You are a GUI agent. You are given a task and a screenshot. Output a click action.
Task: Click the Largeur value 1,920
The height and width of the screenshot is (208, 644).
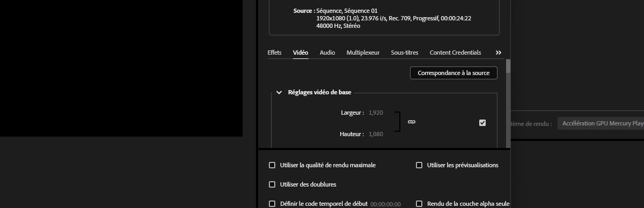376,113
